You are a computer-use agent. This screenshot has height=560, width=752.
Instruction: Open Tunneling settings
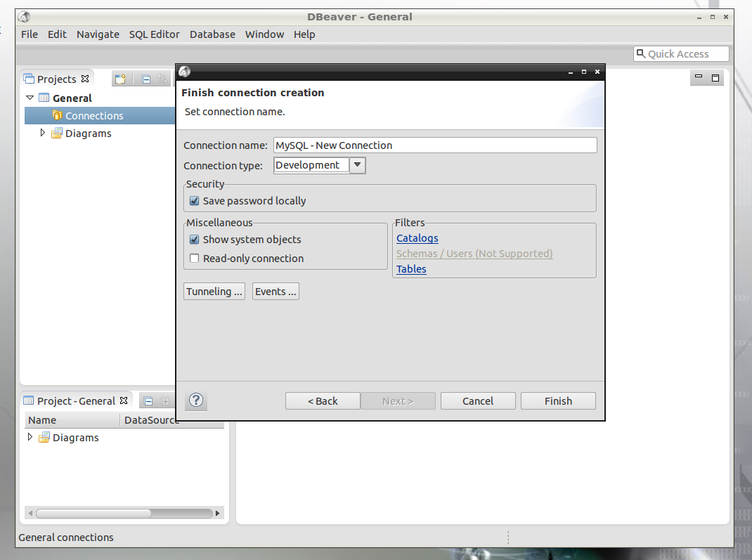pyautogui.click(x=214, y=292)
